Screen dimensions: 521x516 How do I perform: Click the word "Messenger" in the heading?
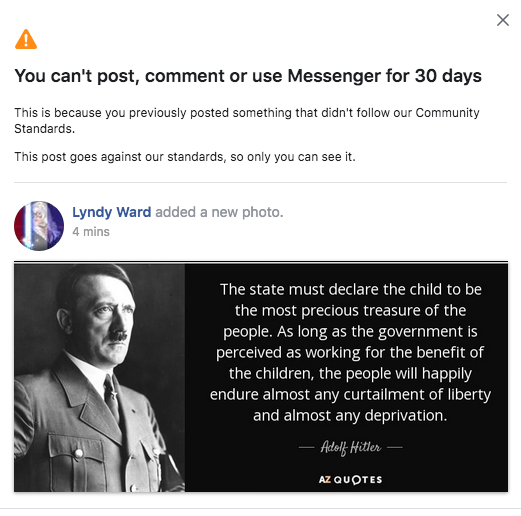pyautogui.click(x=334, y=76)
